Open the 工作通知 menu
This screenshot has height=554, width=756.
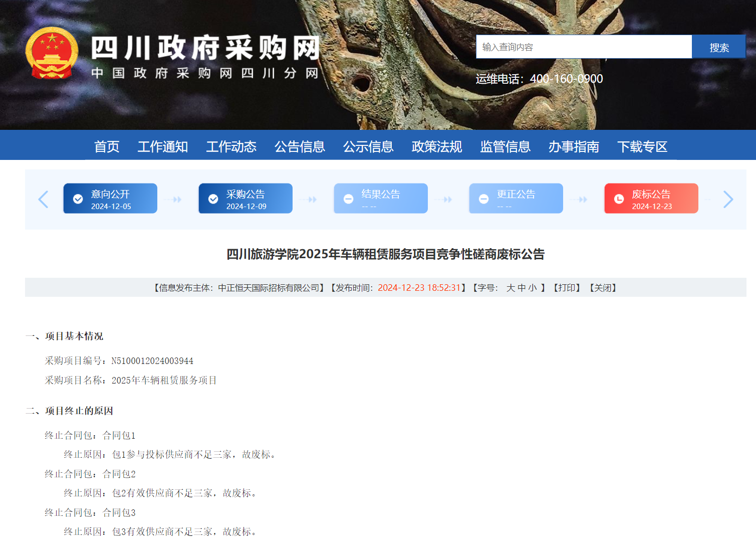(x=163, y=146)
